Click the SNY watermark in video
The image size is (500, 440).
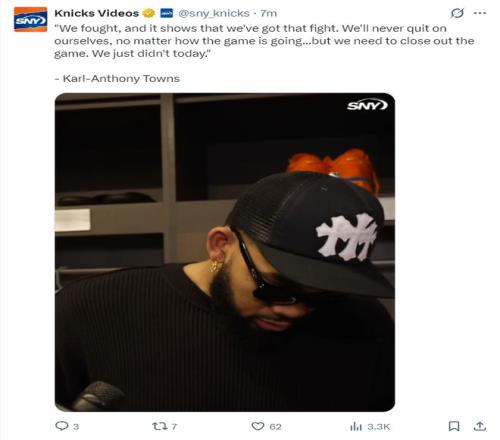(x=367, y=106)
